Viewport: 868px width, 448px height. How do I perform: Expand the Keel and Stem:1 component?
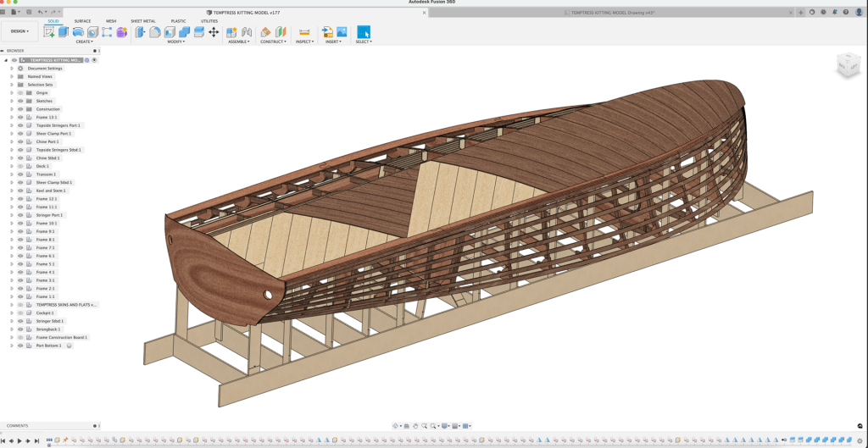coord(12,191)
